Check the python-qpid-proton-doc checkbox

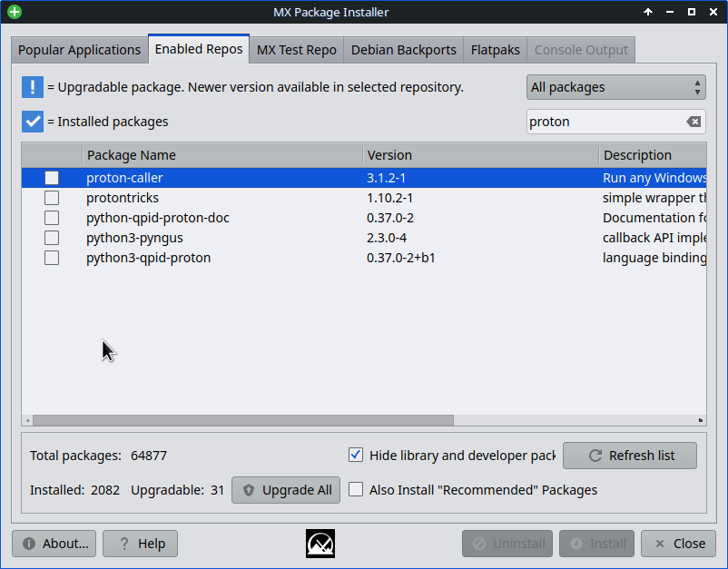pos(52,218)
